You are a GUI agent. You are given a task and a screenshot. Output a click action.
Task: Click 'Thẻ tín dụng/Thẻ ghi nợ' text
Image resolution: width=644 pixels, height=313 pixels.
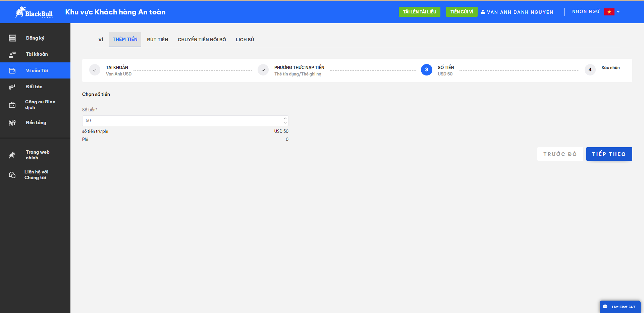point(298,74)
